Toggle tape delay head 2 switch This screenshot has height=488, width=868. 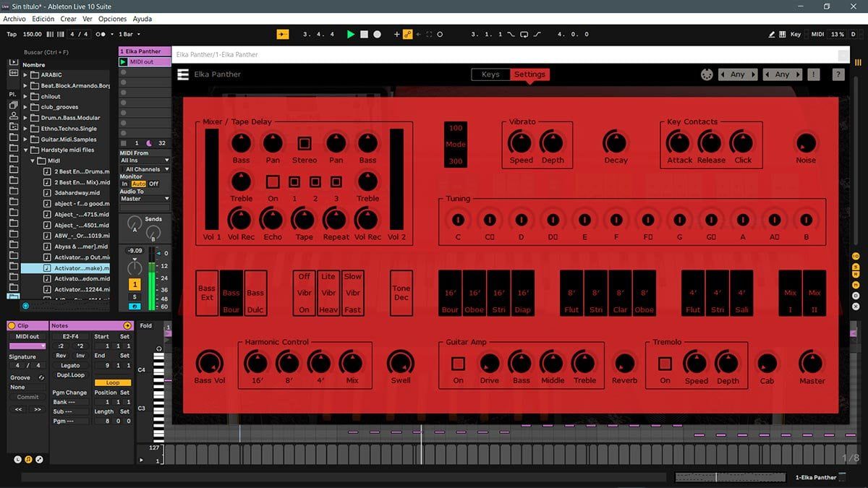coord(315,182)
